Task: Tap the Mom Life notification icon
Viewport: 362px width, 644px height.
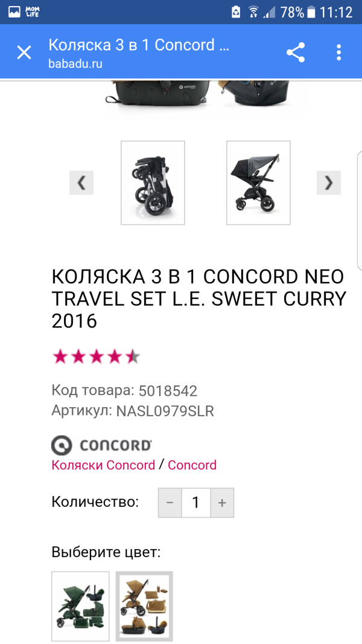Action: [33, 11]
